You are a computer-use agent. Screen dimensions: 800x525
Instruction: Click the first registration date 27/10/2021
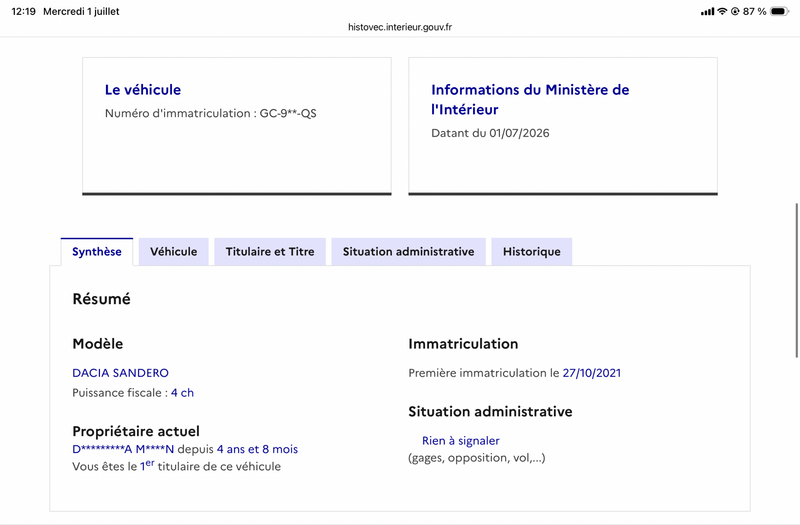point(592,373)
